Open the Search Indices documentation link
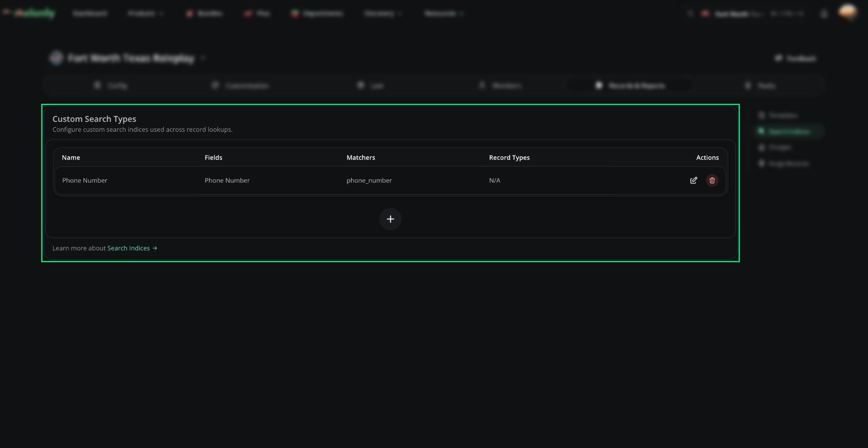 tap(132, 248)
